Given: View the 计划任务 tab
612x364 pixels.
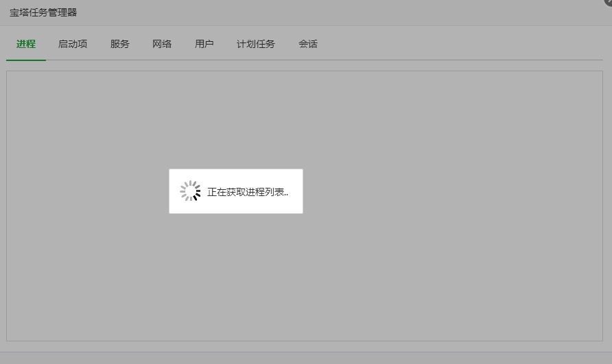Looking at the screenshot, I should 256,44.
